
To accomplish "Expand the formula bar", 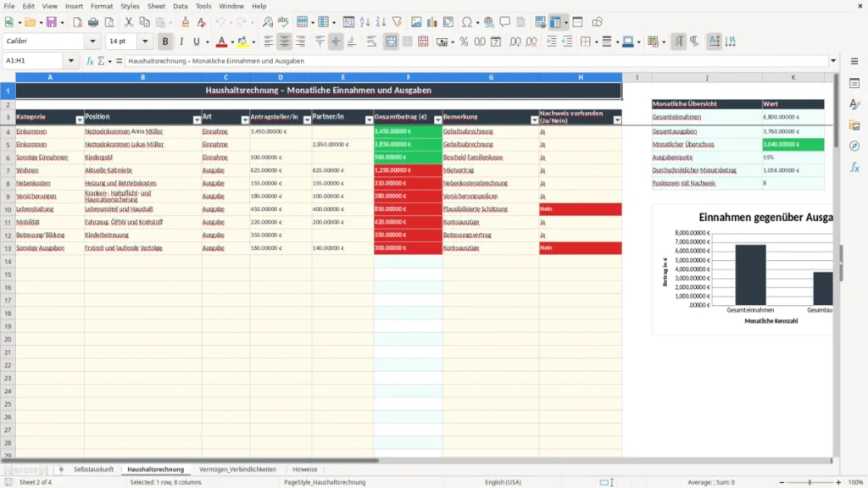I will pyautogui.click(x=833, y=61).
